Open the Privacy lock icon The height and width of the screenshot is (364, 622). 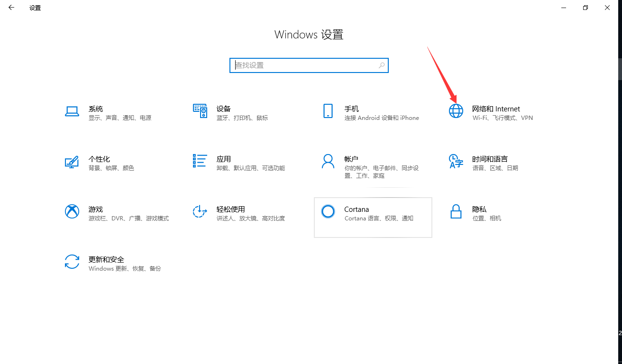pyautogui.click(x=456, y=211)
